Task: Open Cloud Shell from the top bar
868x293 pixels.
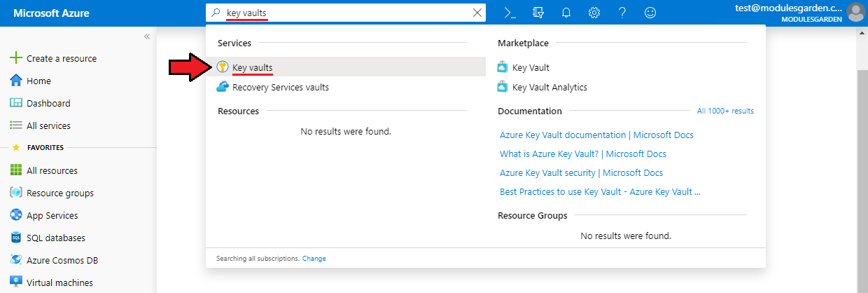Action: point(510,13)
